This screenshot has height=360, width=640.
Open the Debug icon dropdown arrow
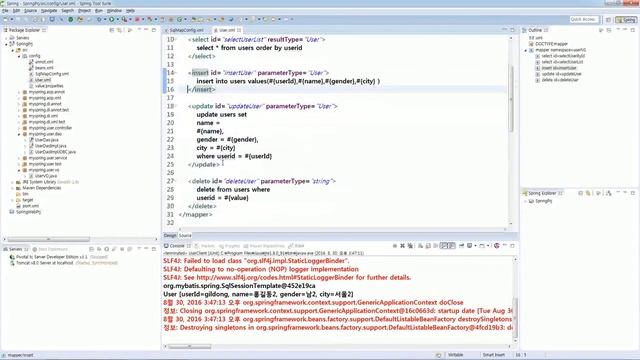pyautogui.click(x=105, y=19)
